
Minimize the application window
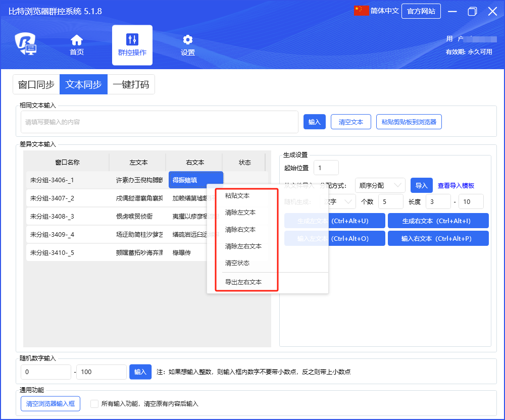pos(452,12)
